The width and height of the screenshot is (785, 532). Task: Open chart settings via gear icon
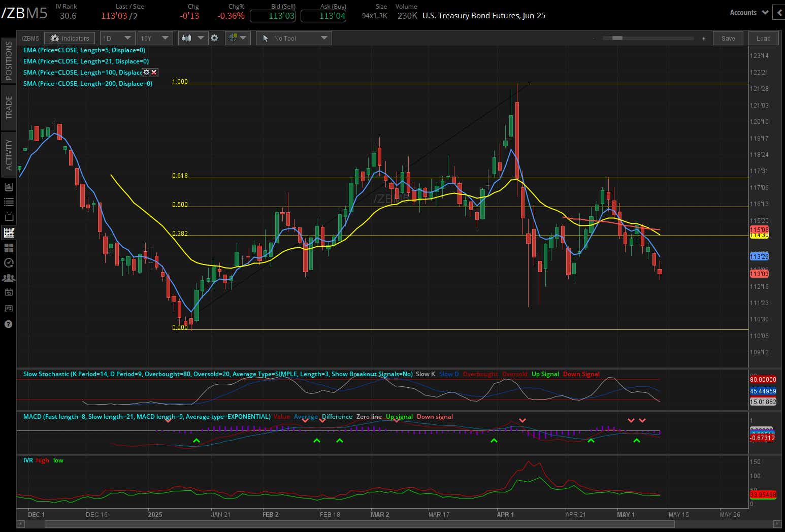(215, 38)
